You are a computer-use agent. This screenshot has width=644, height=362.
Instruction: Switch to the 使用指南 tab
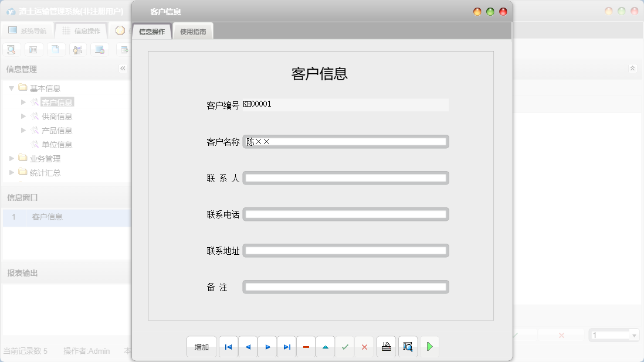[x=193, y=30]
